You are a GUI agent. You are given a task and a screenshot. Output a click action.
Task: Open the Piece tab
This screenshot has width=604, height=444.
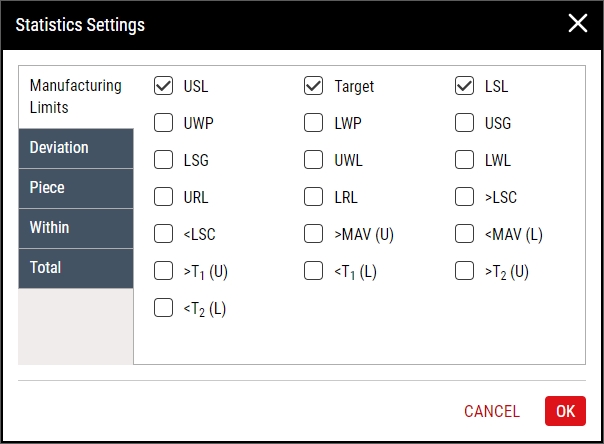point(76,188)
